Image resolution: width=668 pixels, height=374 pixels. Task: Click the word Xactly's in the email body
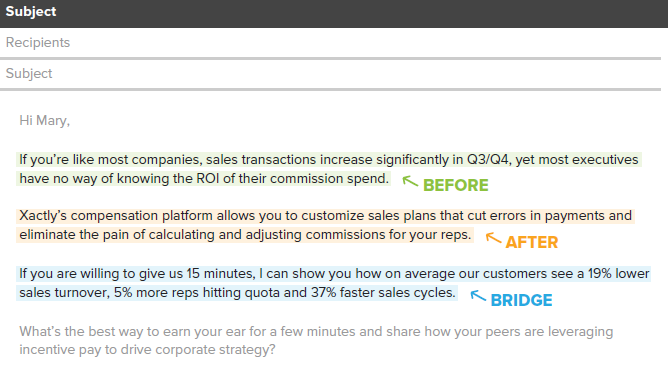[x=43, y=216]
